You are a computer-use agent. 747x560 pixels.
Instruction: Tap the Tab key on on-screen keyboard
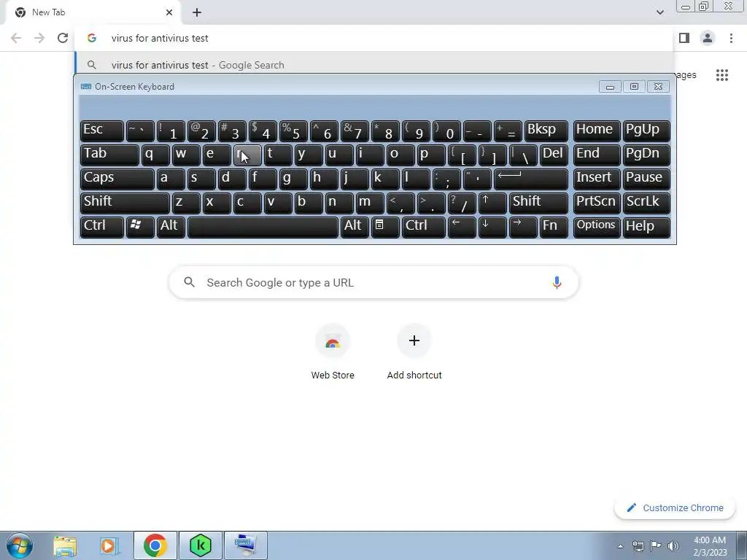click(109, 155)
